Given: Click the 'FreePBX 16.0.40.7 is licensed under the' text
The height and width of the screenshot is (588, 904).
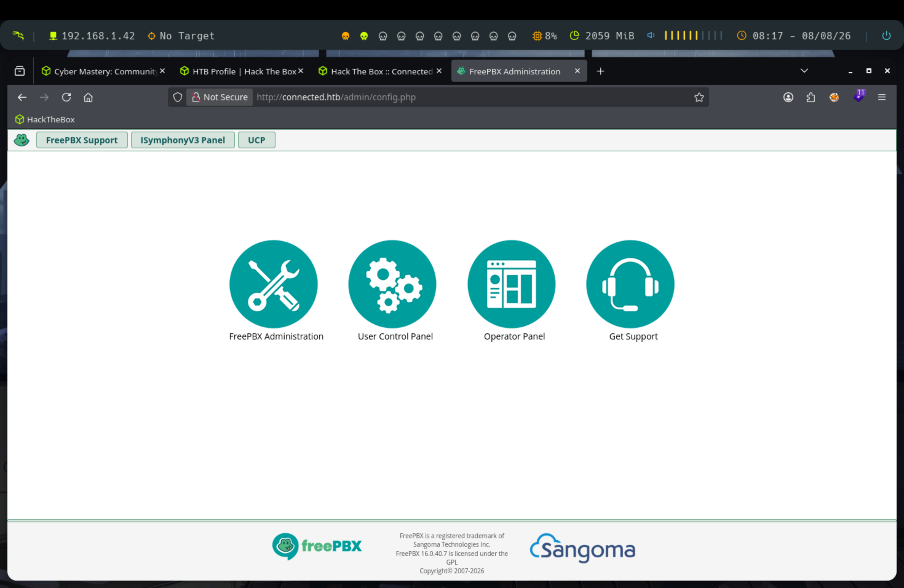Looking at the screenshot, I should point(452,554).
